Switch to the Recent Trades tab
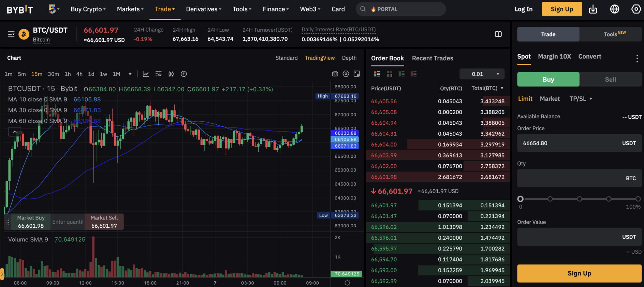 [433, 58]
